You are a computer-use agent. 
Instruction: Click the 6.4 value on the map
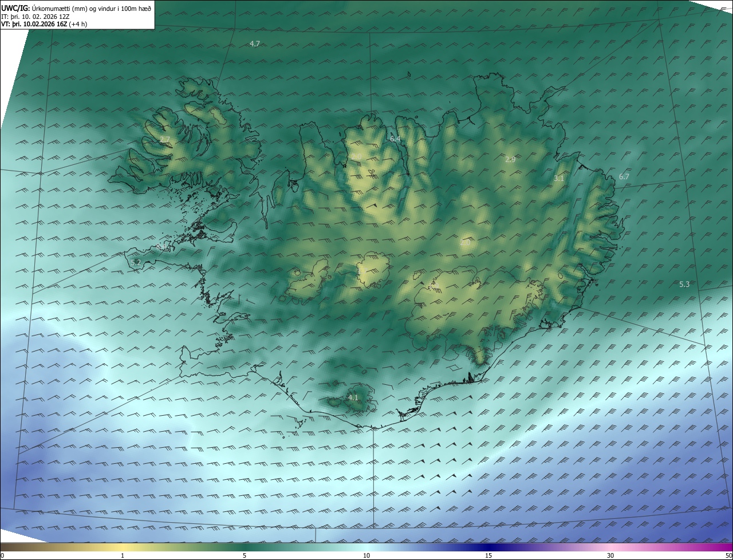pyautogui.click(x=395, y=139)
